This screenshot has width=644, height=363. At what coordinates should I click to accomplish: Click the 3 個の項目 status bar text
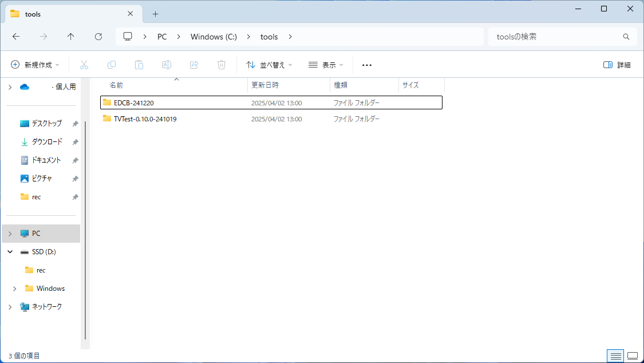pyautogui.click(x=24, y=356)
